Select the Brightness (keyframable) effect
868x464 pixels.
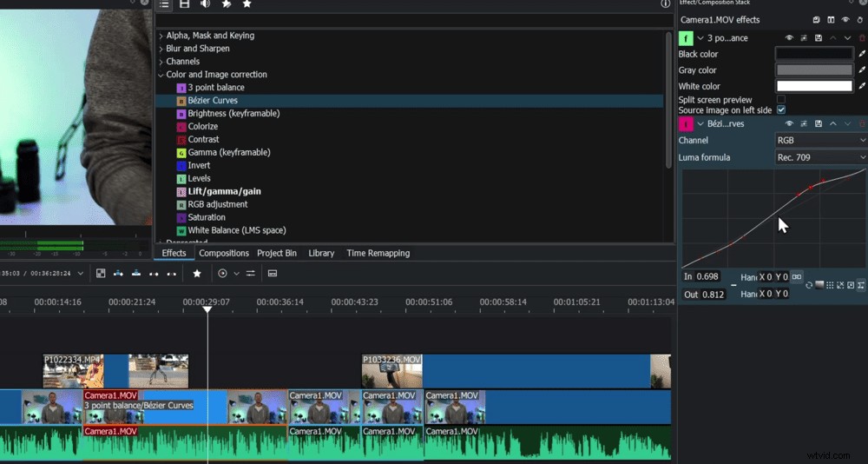tap(233, 114)
